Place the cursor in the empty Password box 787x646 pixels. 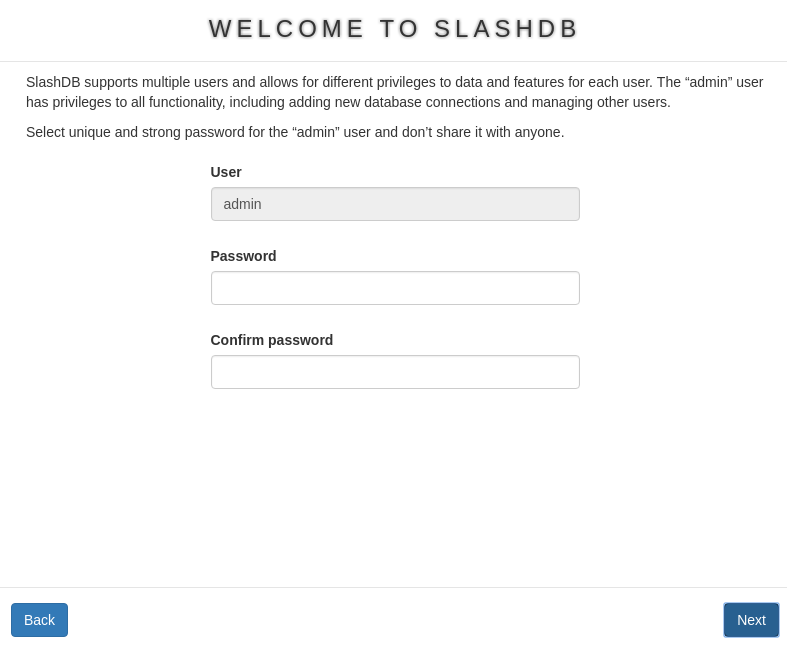tap(395, 288)
